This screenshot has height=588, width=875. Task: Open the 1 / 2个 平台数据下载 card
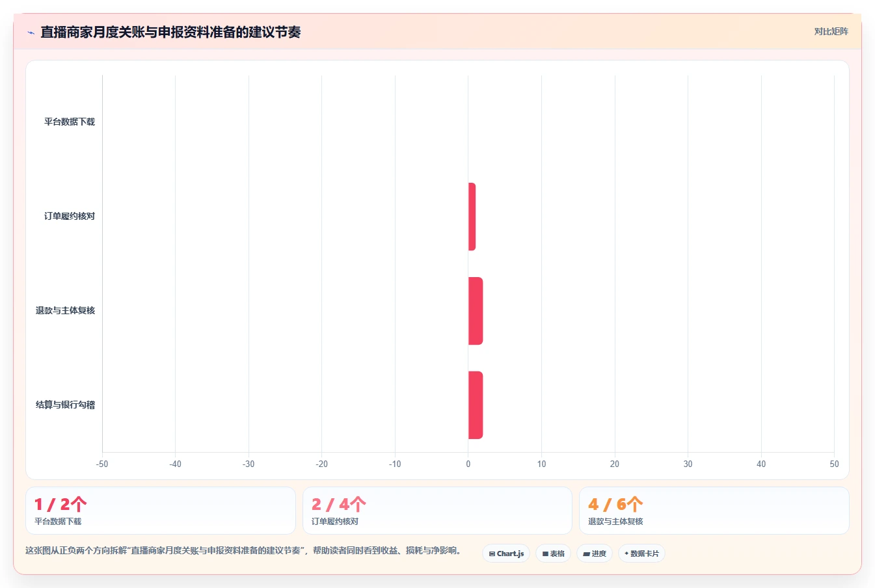(161, 511)
